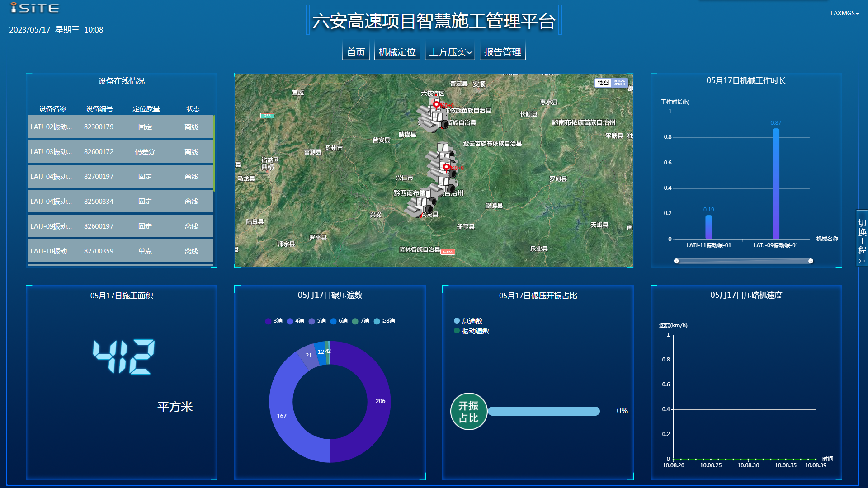Open the LAXMGS user dropdown

pyautogui.click(x=844, y=13)
